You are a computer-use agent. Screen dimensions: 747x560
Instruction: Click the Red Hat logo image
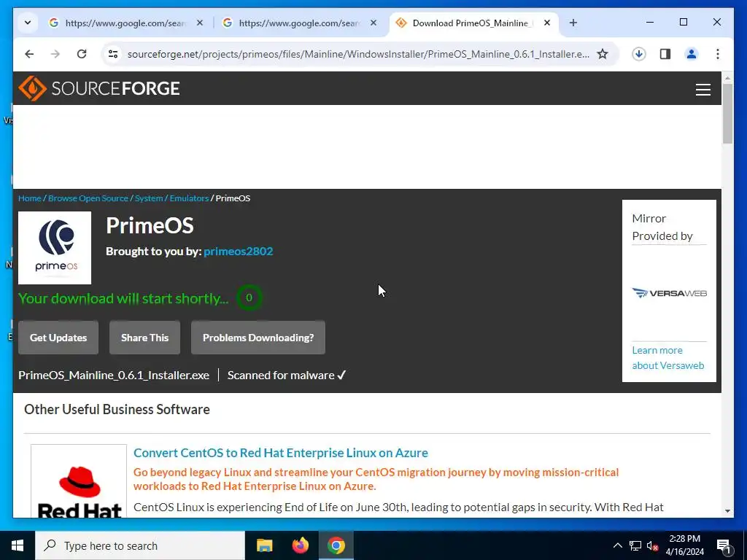click(79, 481)
